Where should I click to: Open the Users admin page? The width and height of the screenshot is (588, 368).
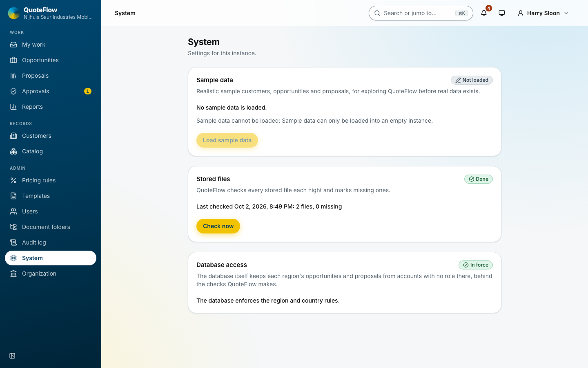click(51, 211)
